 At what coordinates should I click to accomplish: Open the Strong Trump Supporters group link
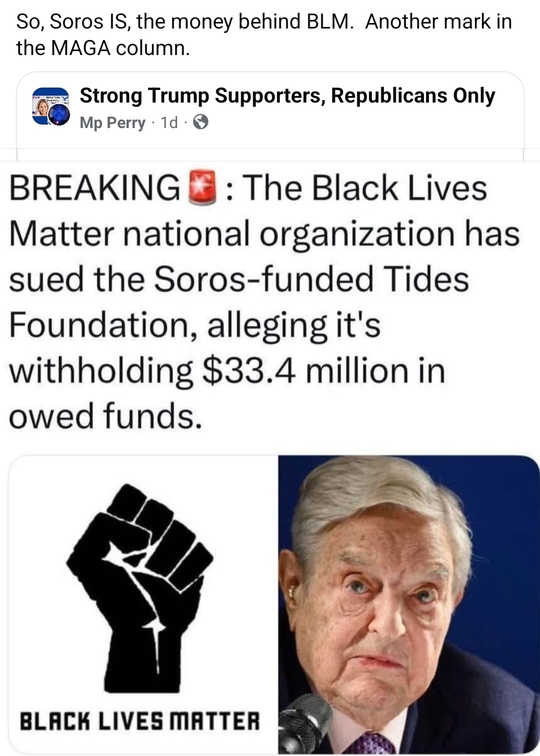(287, 95)
